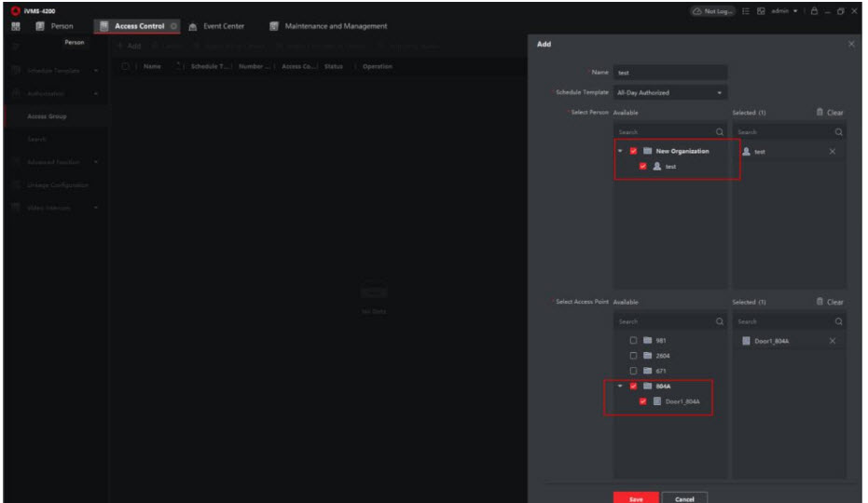Collapse the 804A access point group
868x503 pixels.
(x=621, y=386)
